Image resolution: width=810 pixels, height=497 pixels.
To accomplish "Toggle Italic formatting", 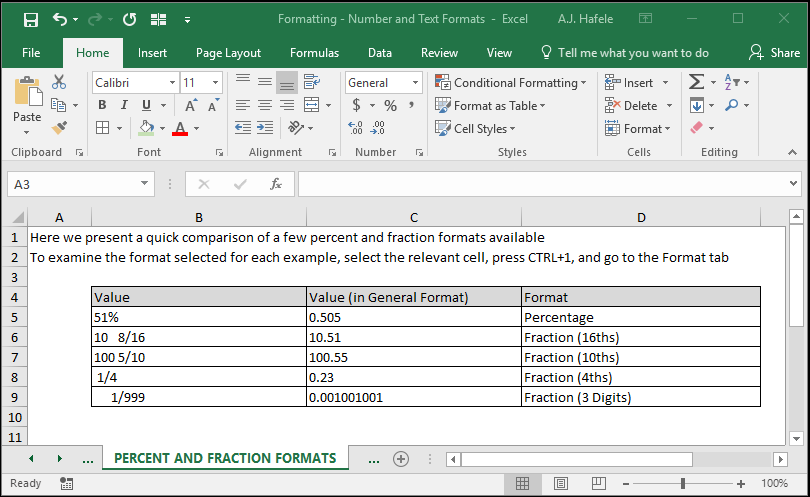I will 124,105.
